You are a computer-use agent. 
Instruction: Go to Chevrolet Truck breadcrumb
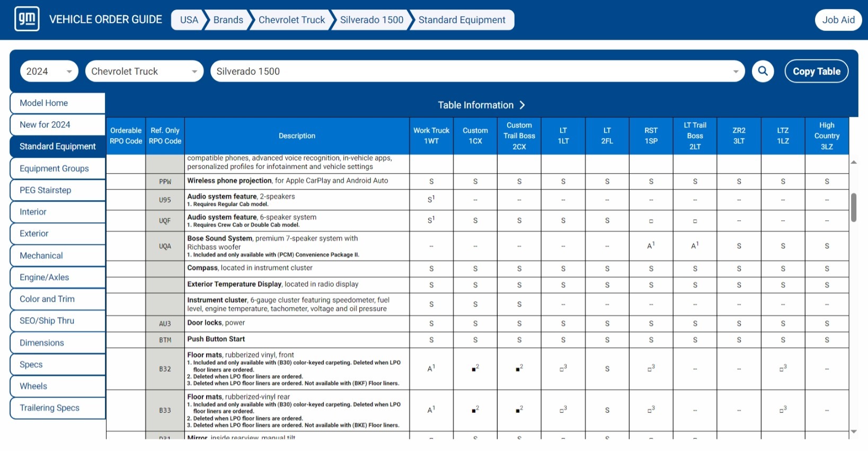pos(291,20)
